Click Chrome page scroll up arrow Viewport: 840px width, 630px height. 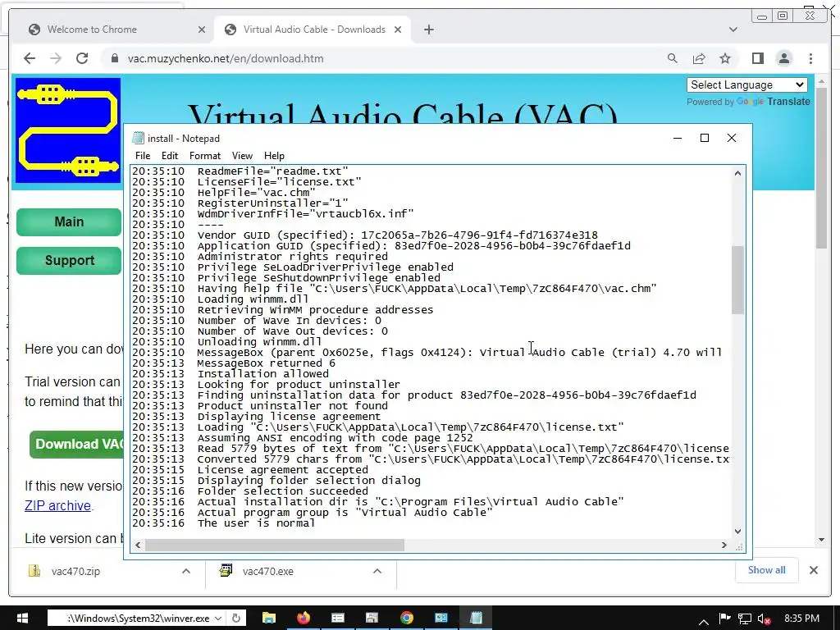(821, 82)
